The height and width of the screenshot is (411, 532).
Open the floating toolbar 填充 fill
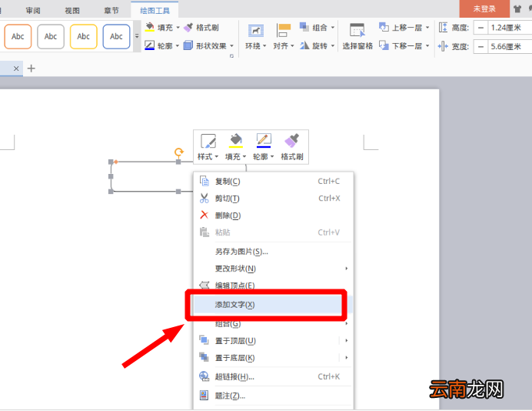tap(236, 147)
